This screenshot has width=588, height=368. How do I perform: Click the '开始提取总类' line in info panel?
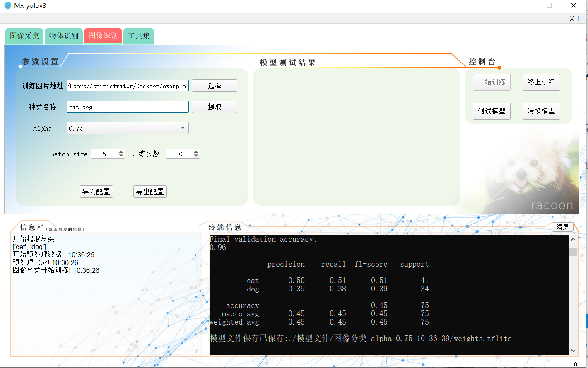[x=34, y=238]
